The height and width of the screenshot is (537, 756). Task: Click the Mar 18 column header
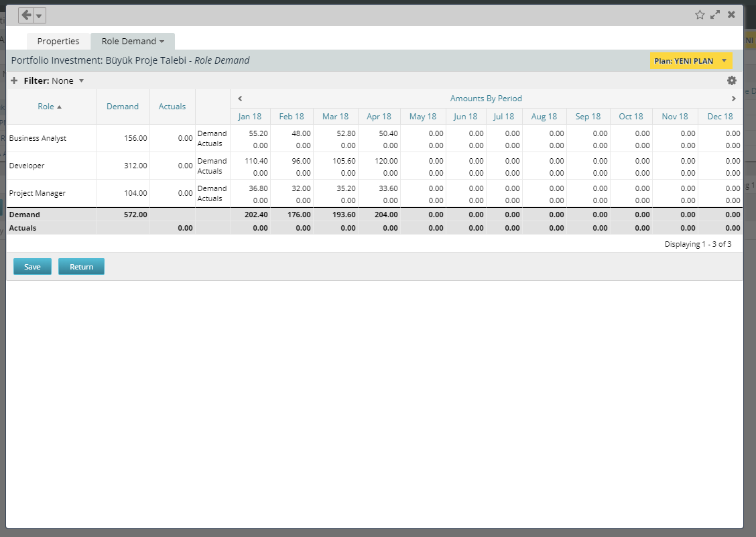[336, 116]
